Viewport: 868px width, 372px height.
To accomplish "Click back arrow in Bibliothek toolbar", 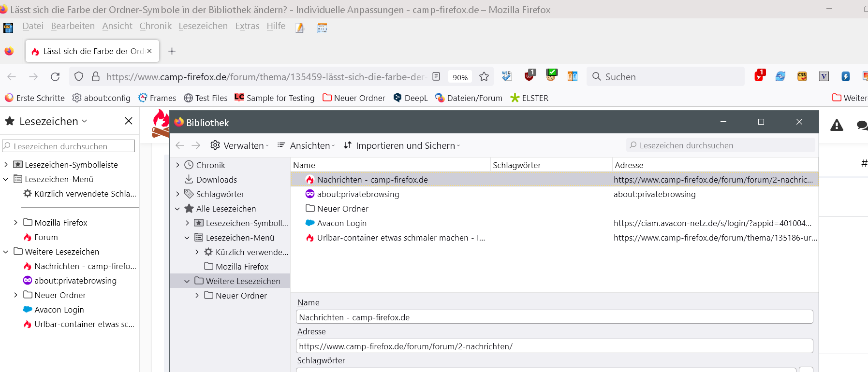I will point(180,145).
